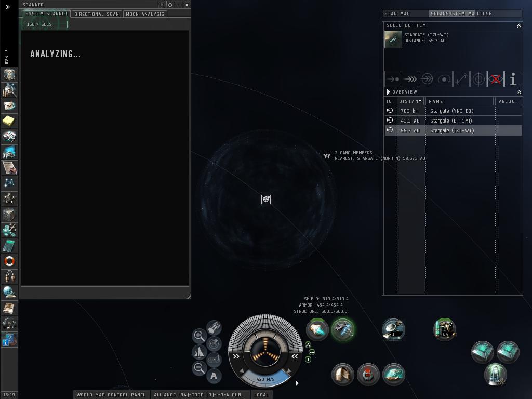Open the map constellation icon

[9, 183]
